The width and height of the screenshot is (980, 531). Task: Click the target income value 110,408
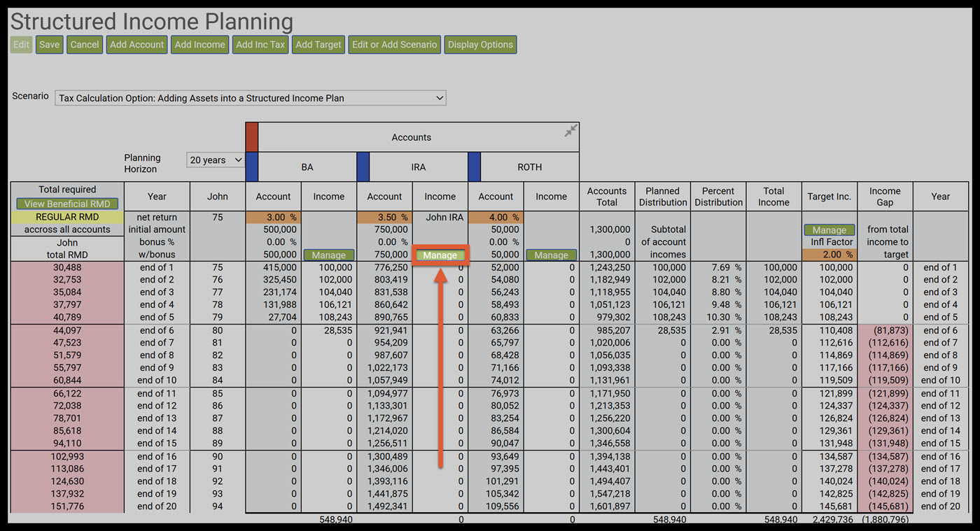point(836,330)
